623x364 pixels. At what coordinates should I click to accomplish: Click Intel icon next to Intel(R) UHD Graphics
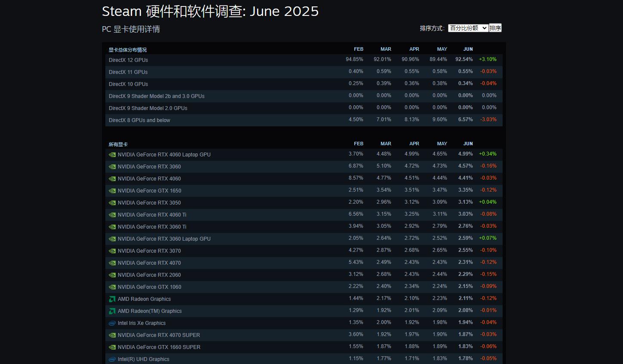(x=112, y=359)
